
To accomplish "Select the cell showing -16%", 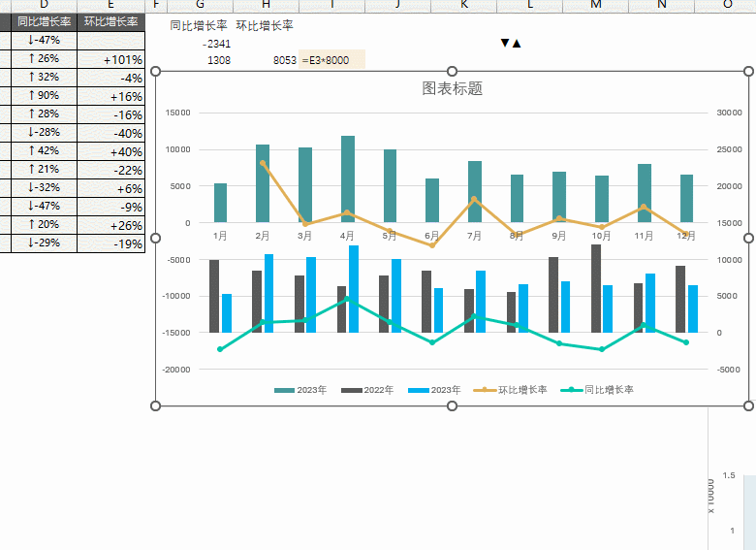I will click(110, 114).
